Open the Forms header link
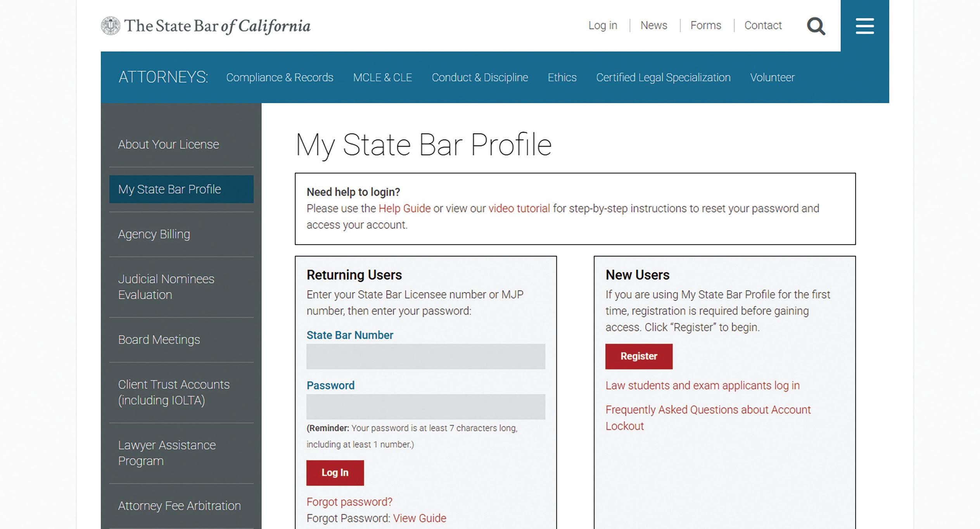This screenshot has height=529, width=980. tap(705, 26)
